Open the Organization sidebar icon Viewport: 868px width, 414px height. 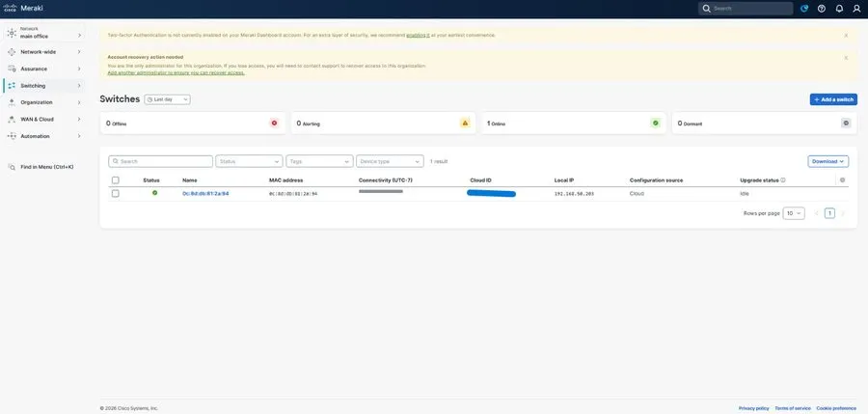click(12, 102)
